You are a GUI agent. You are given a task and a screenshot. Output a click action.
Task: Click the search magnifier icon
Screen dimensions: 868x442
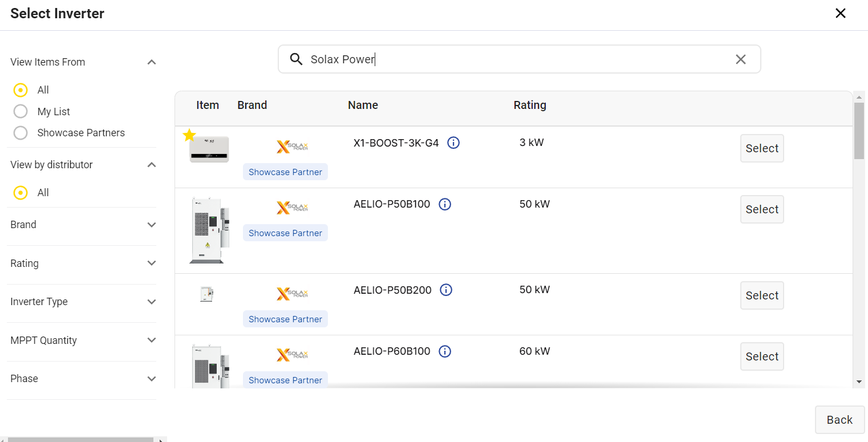pos(296,59)
